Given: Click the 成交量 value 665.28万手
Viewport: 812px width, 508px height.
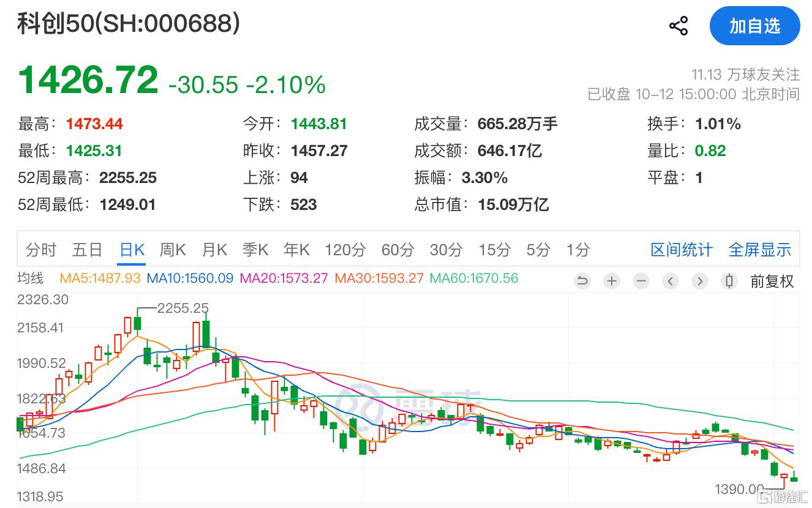Looking at the screenshot, I should coord(517,124).
